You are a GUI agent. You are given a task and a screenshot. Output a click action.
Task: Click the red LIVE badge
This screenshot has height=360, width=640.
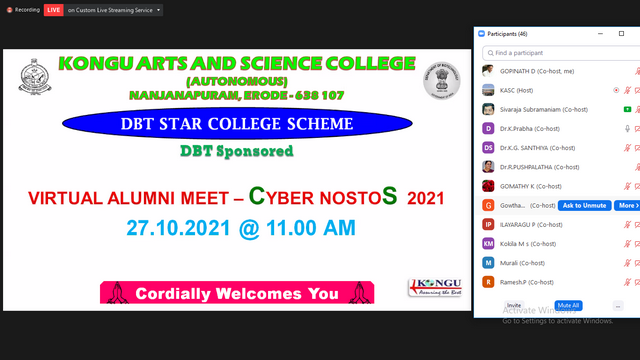point(53,10)
